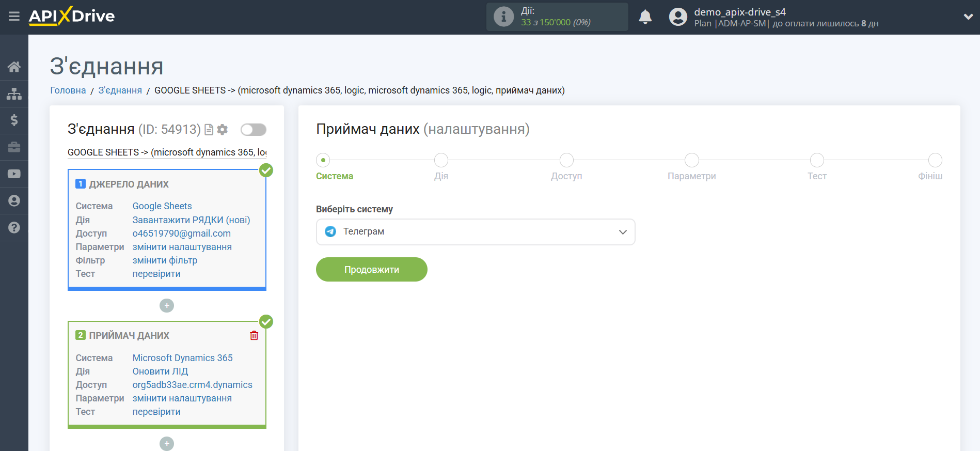Delete the data receiver block
The height and width of the screenshot is (451, 980).
(x=254, y=336)
